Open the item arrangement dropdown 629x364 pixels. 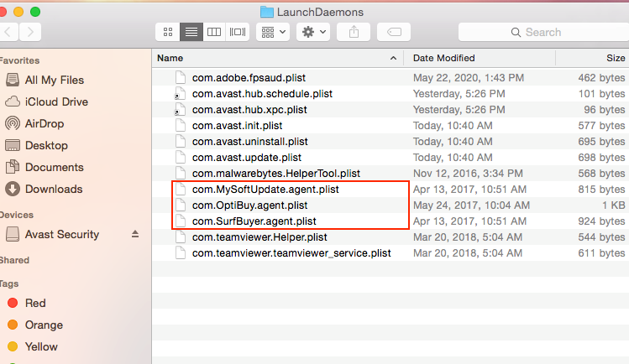tap(273, 32)
